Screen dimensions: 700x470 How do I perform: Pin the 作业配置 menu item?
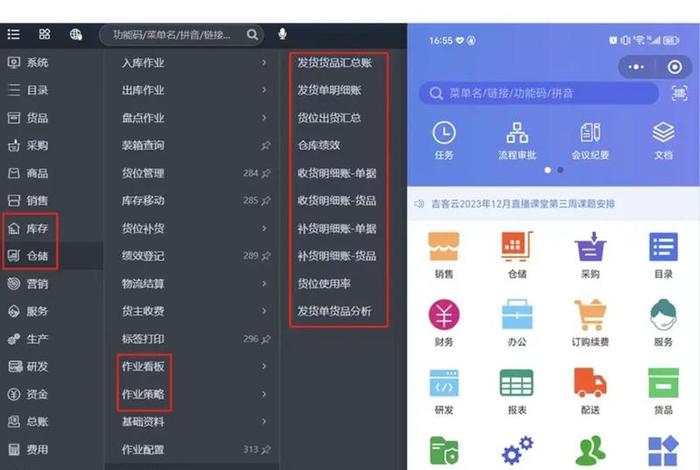(266, 449)
